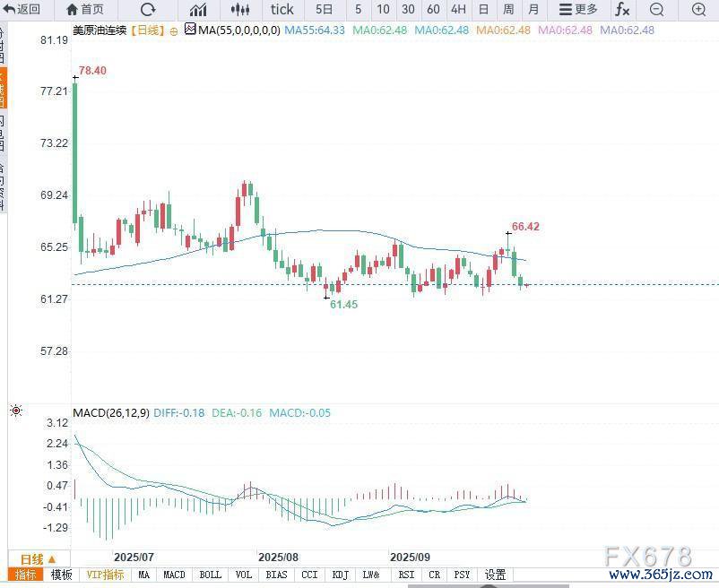
Task: Switch to the 模板 tab
Action: click(x=61, y=575)
